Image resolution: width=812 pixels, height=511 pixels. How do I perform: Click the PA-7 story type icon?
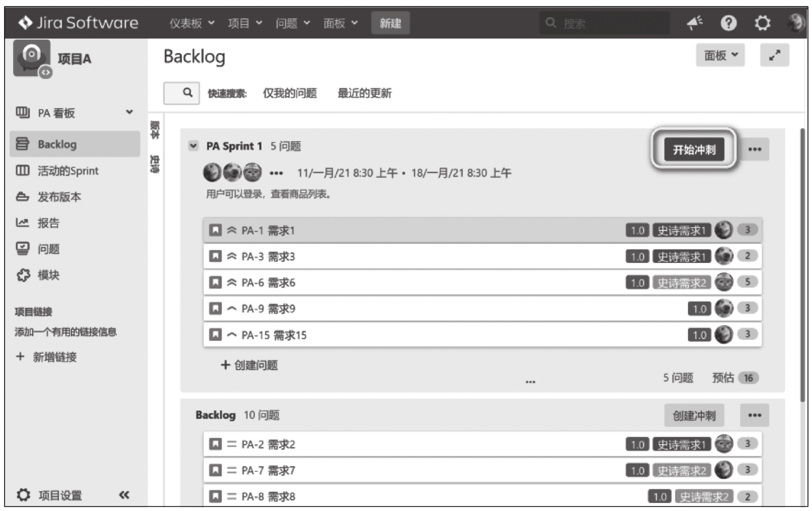pos(215,471)
